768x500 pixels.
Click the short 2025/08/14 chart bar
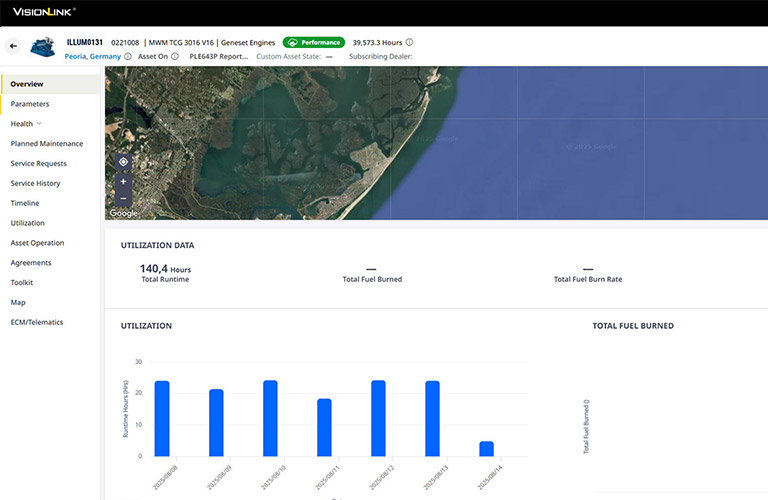pyautogui.click(x=486, y=449)
